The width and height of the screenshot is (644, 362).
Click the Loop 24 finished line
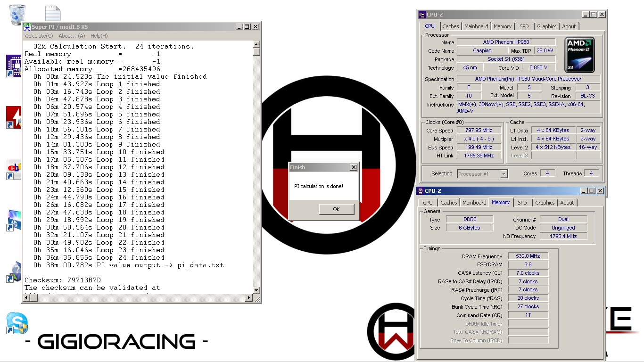[x=99, y=257]
